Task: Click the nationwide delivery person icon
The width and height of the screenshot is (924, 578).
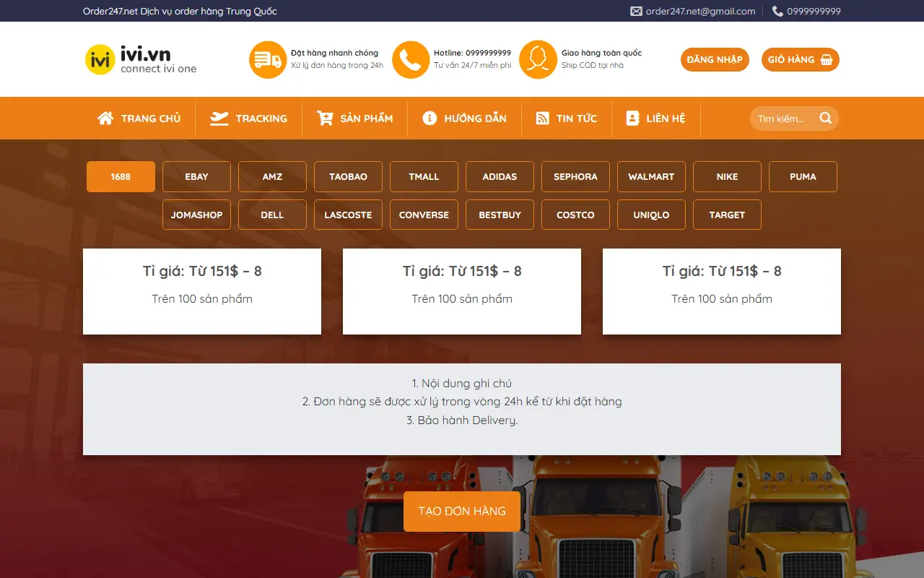Action: (538, 59)
